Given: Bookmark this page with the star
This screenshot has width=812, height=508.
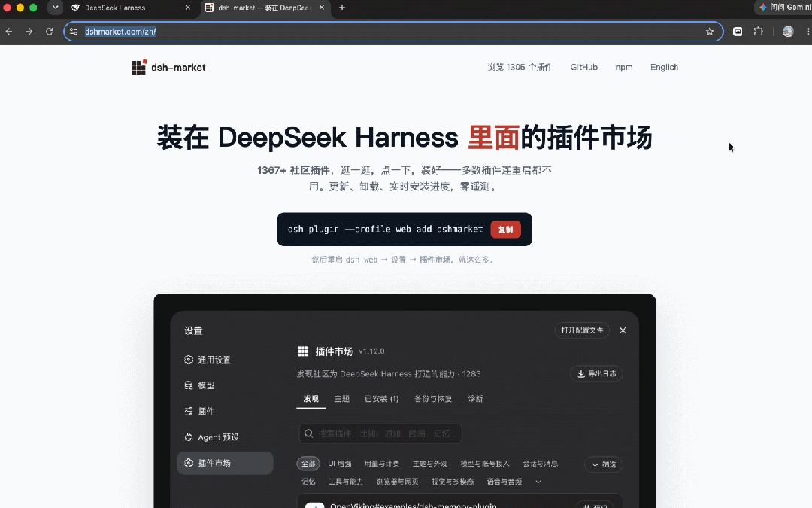Looking at the screenshot, I should click(x=710, y=32).
